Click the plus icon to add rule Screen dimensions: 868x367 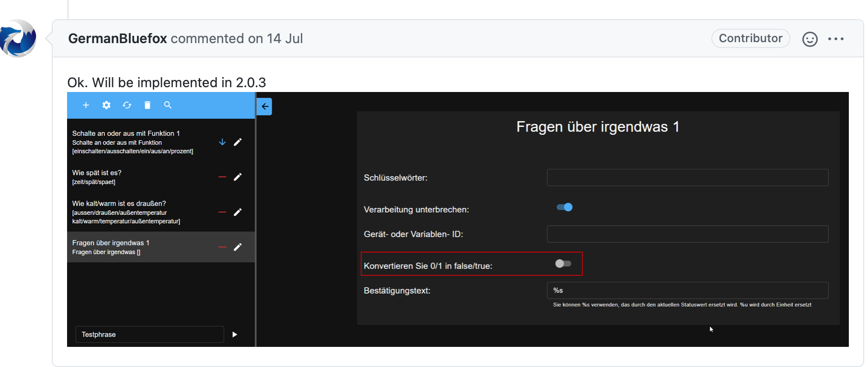coord(86,105)
